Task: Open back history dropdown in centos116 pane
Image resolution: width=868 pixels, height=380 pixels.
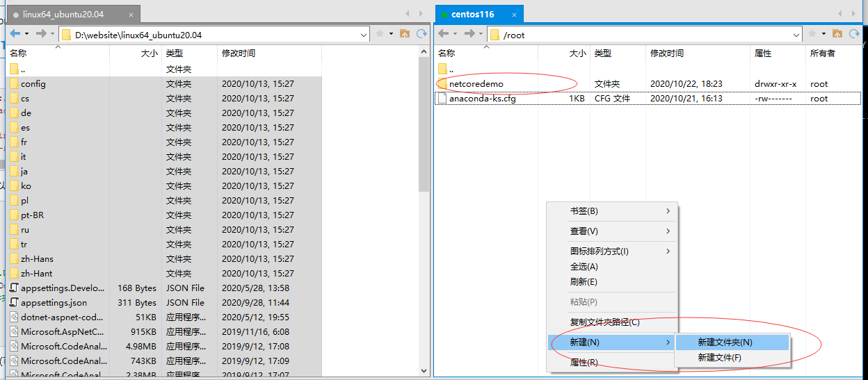Action: pos(456,33)
